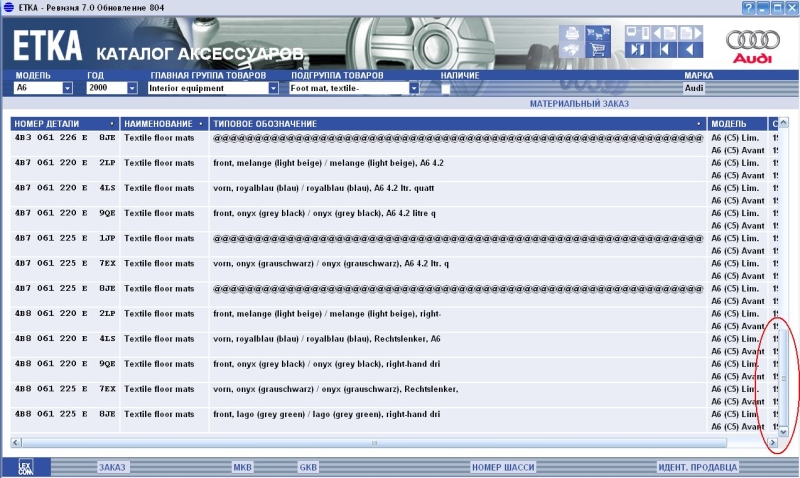
Task: Open the single shopping cart icon
Action: (598, 49)
